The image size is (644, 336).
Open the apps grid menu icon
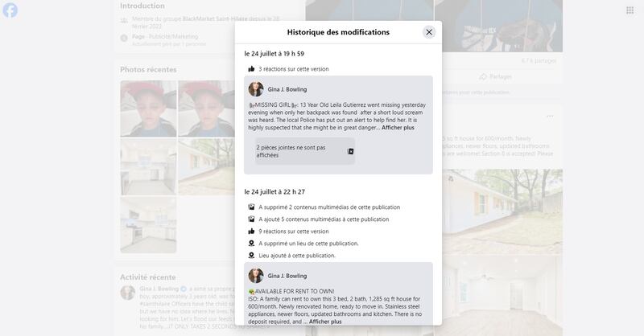pos(630,10)
